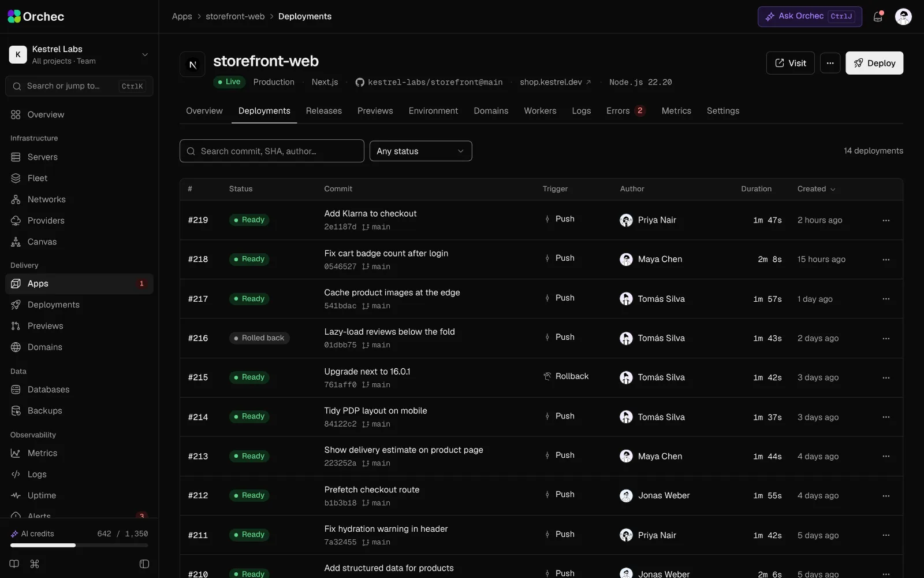Open Uptime in the sidebar

click(x=79, y=495)
